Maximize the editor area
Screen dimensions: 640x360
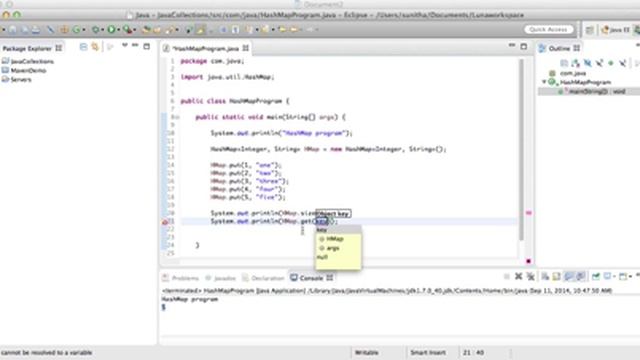[524, 47]
